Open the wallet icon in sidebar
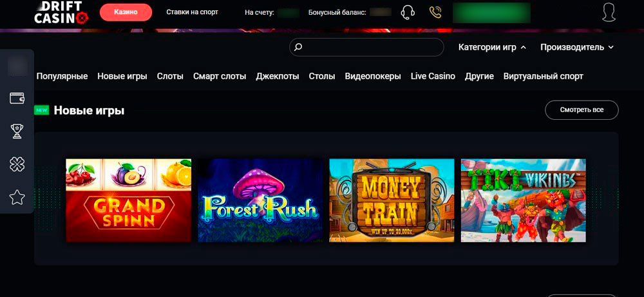The width and height of the screenshot is (644, 297). 17,98
